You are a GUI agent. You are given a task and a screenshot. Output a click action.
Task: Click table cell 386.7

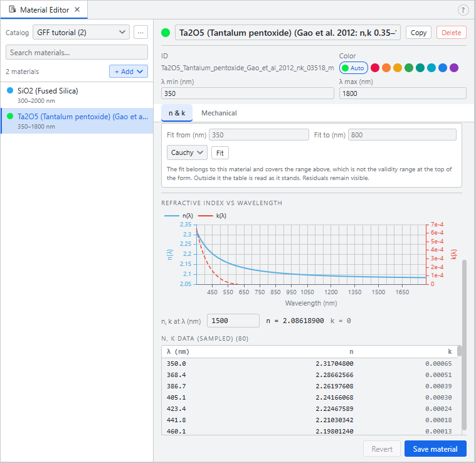pos(176,386)
